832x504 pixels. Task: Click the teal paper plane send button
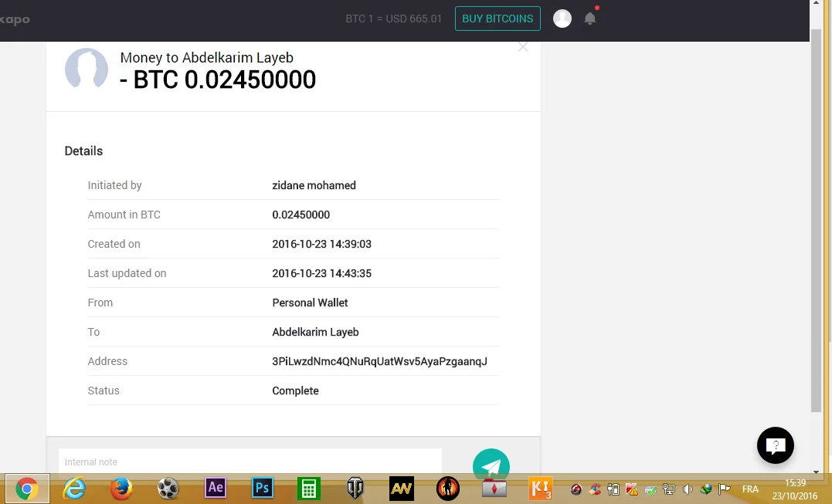(491, 465)
